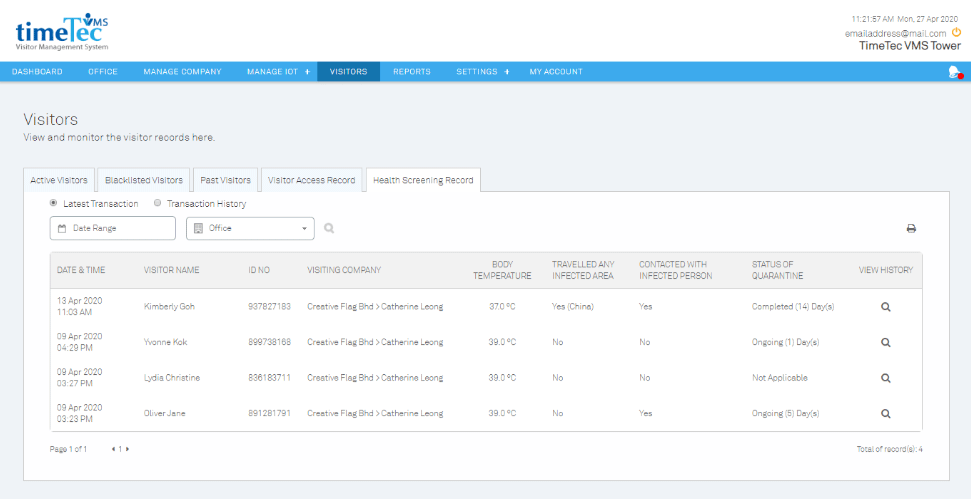
Task: Click Ongoing (1) Day(s) status
Action: click(x=785, y=342)
